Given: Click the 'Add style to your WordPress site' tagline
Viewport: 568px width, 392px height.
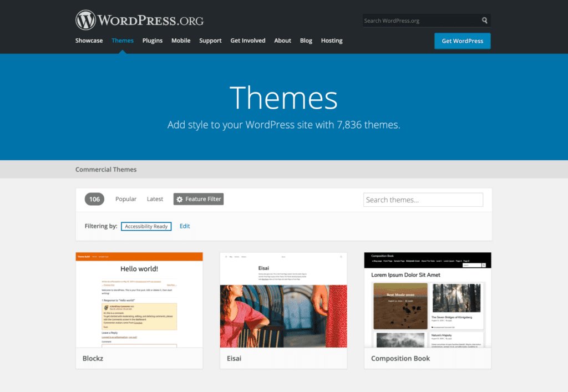Looking at the screenshot, I should point(283,125).
